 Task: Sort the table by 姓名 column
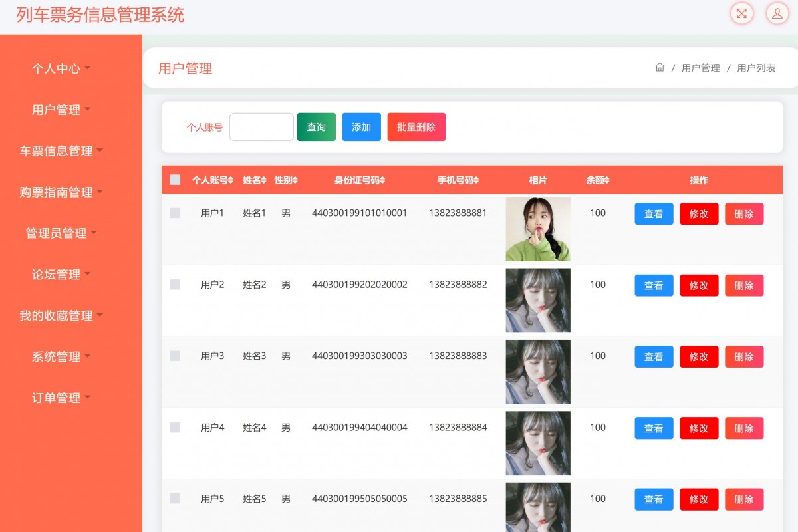tap(253, 180)
